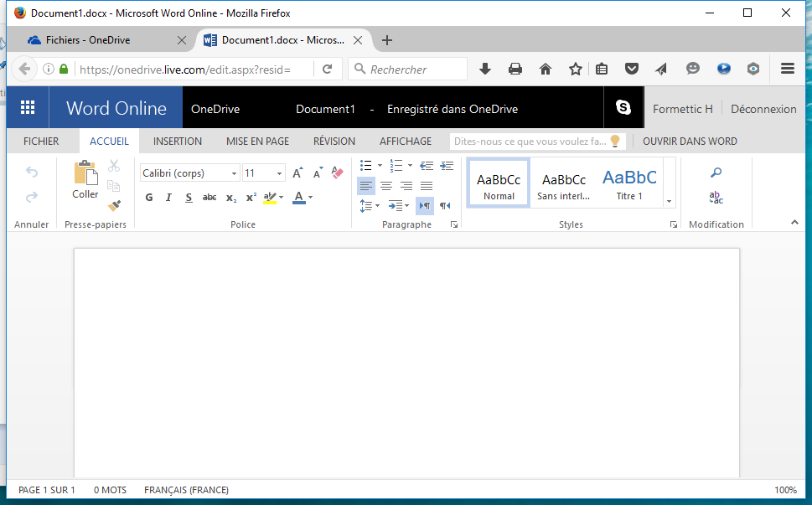Bookmark this page with the star icon
This screenshot has height=505, width=812.
pyautogui.click(x=576, y=69)
